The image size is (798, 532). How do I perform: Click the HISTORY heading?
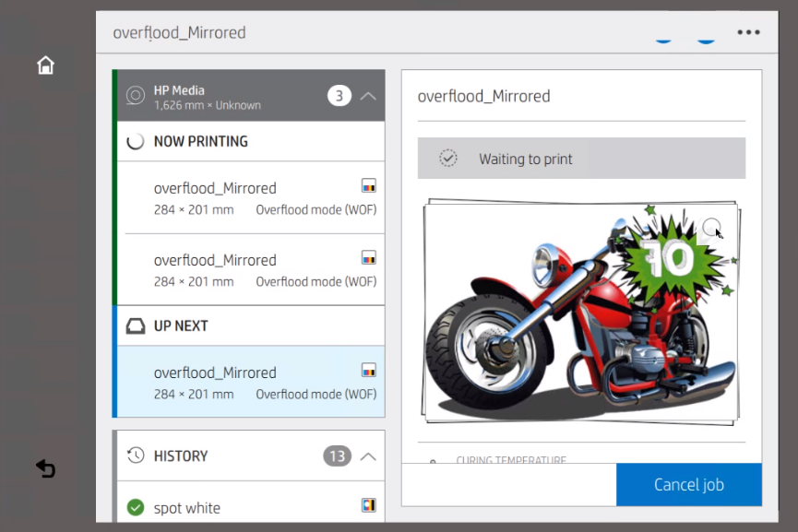pos(181,456)
